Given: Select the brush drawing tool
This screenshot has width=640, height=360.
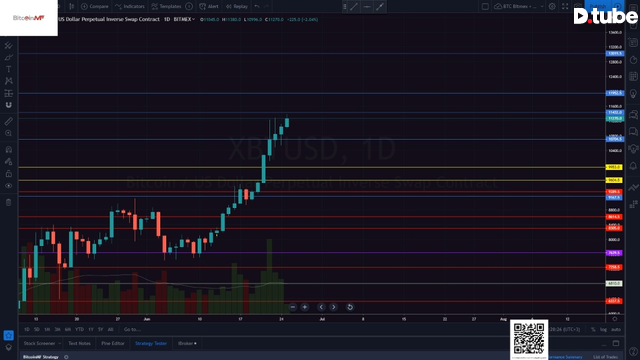Looking at the screenshot, I should [9, 57].
